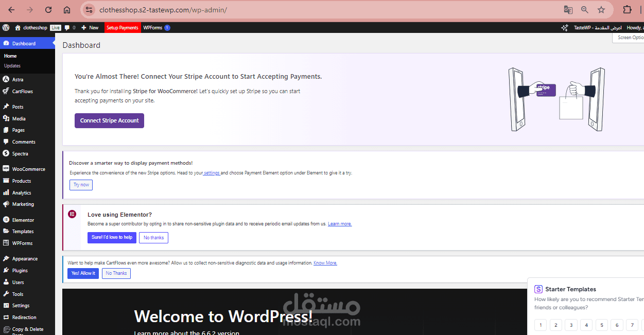Expand the Screen Options panel

click(x=629, y=38)
